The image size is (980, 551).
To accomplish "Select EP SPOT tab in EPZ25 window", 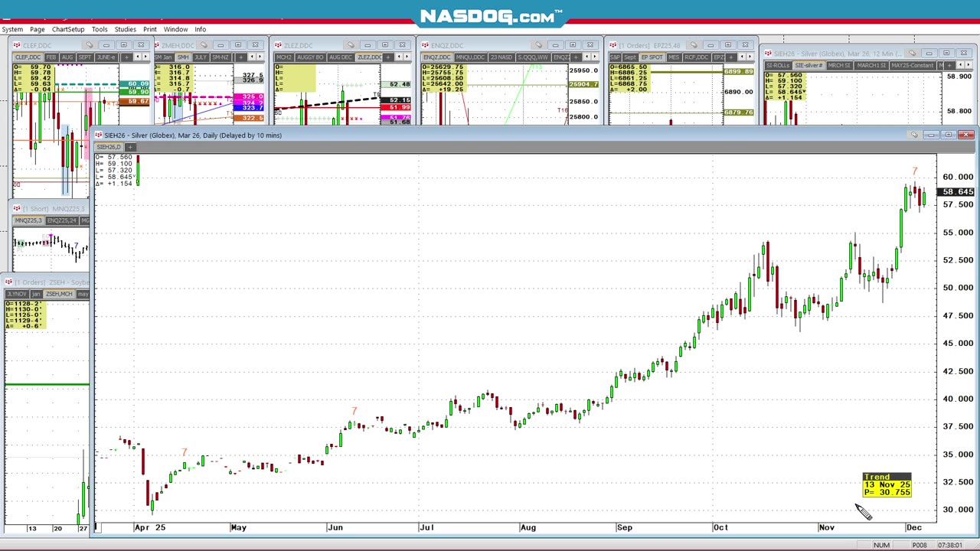I will point(652,57).
